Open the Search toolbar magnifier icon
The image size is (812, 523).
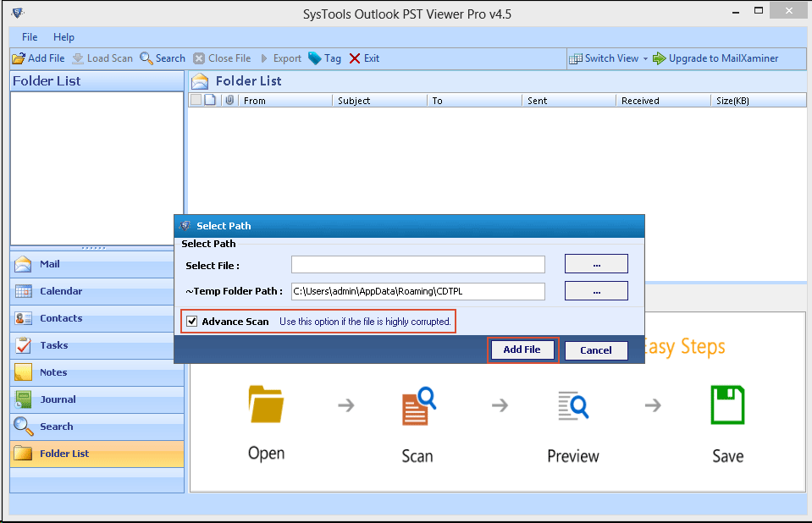(146, 58)
